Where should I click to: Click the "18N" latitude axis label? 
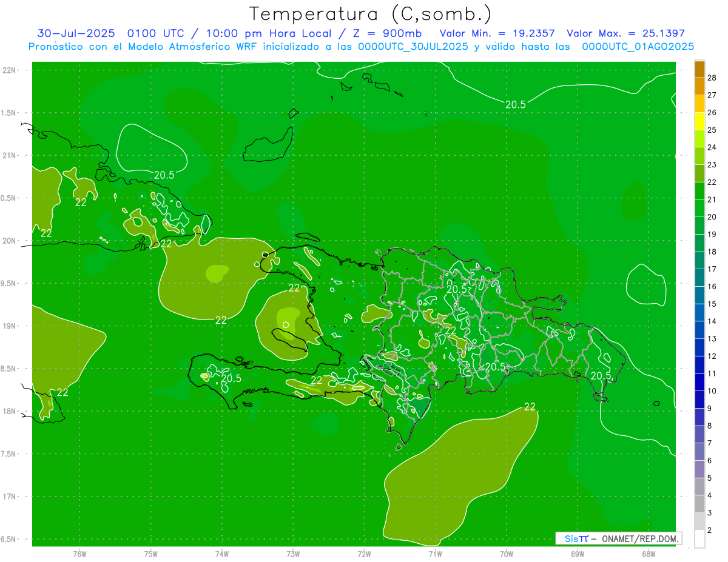pos(8,411)
